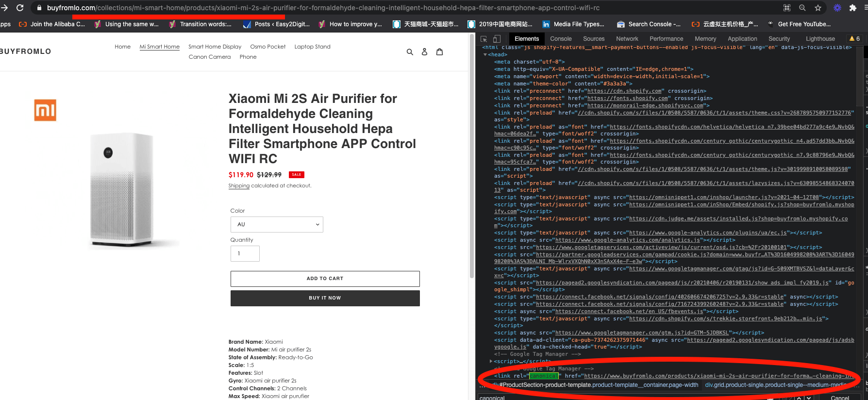This screenshot has width=868, height=400.
Task: Open the Mi Smart Home collection link
Action: 160,47
